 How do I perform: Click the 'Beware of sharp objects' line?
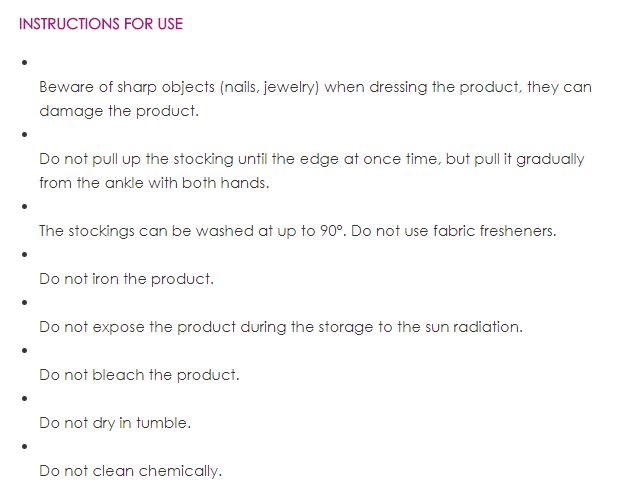[315, 87]
